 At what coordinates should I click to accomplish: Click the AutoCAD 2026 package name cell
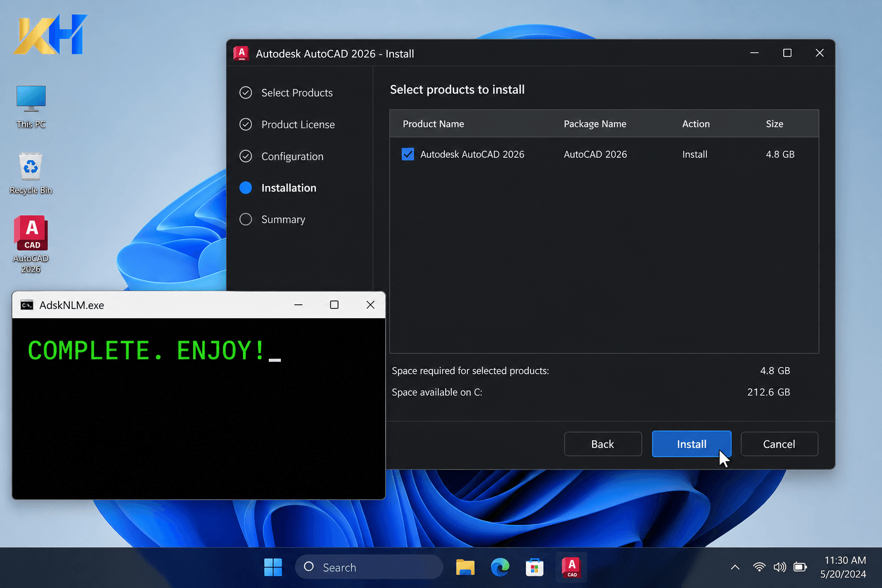tap(595, 154)
